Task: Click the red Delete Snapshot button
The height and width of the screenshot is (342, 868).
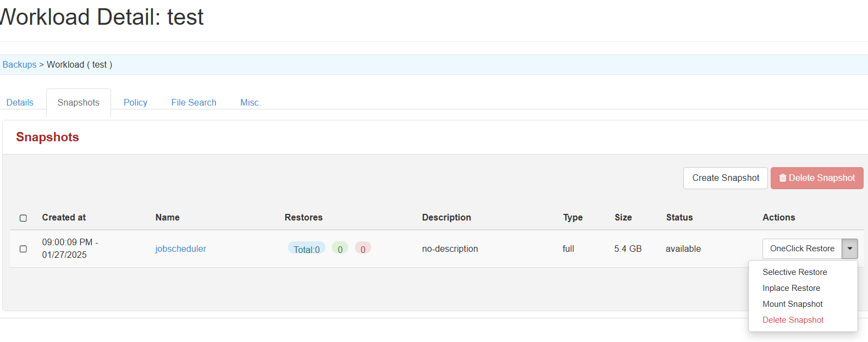Action: click(817, 178)
